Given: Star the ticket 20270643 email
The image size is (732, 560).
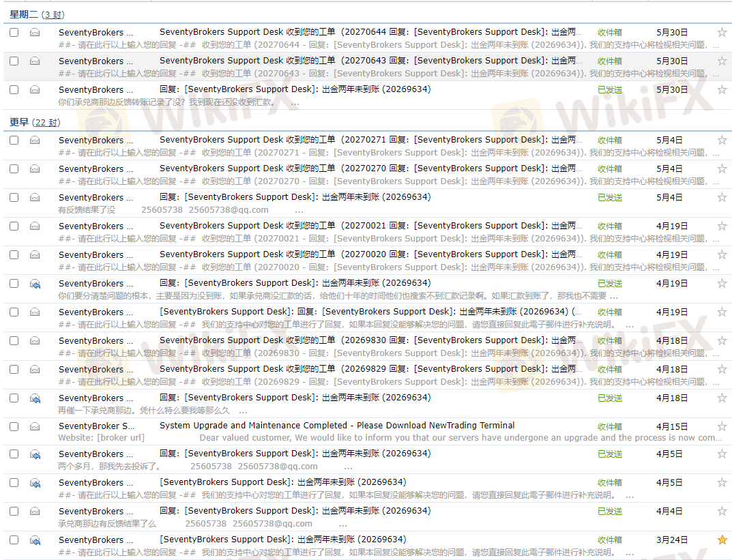Looking at the screenshot, I should pos(722,61).
